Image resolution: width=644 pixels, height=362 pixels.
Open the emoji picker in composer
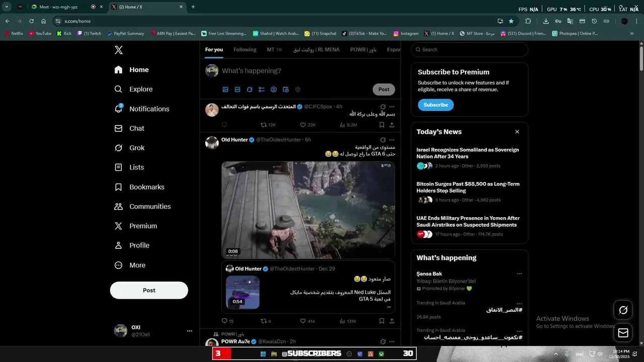(x=274, y=89)
